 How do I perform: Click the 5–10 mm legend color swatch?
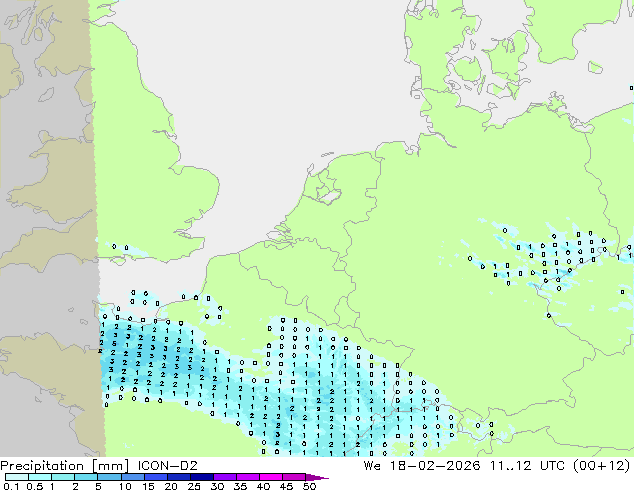pyautogui.click(x=109, y=477)
